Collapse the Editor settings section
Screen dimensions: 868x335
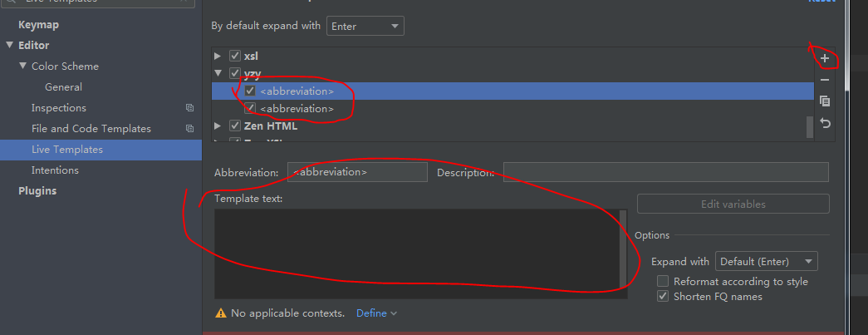point(9,46)
